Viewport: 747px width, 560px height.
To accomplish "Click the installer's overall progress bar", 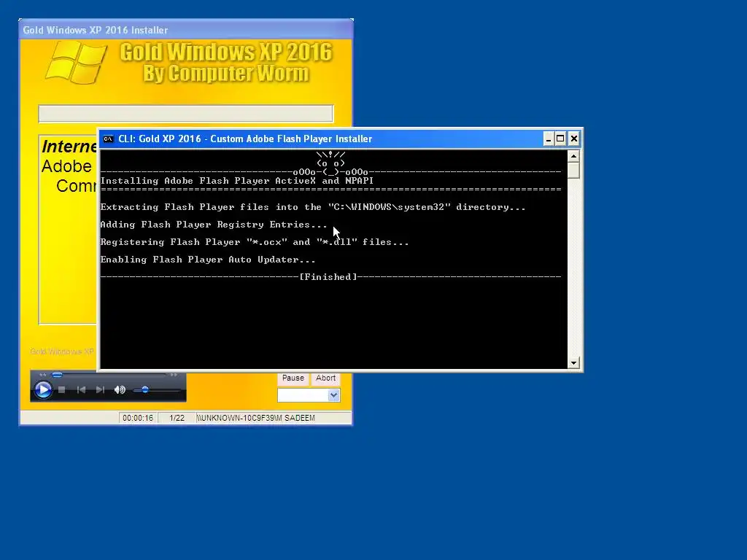I will tap(186, 114).
